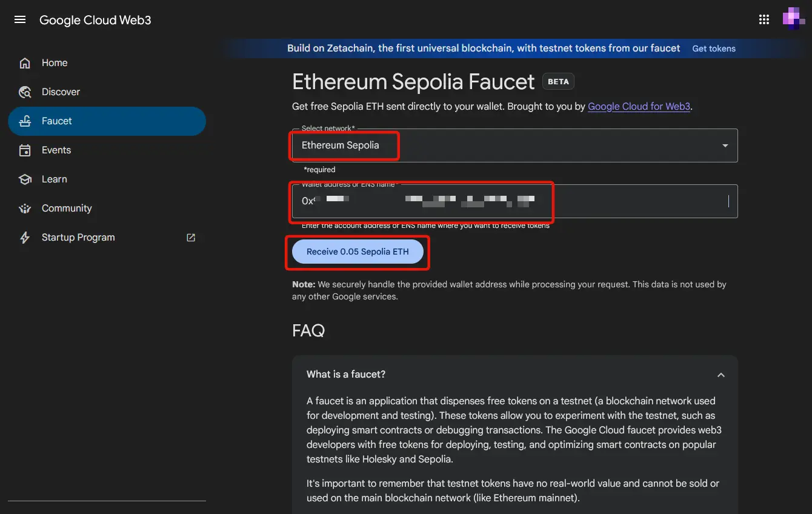Open the Learn menu item
812x514 pixels.
pos(55,179)
